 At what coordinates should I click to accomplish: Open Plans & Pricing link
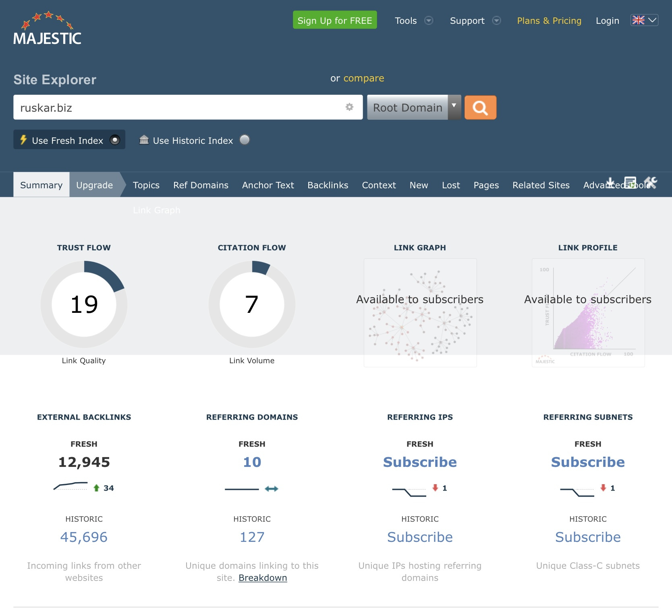(x=549, y=21)
